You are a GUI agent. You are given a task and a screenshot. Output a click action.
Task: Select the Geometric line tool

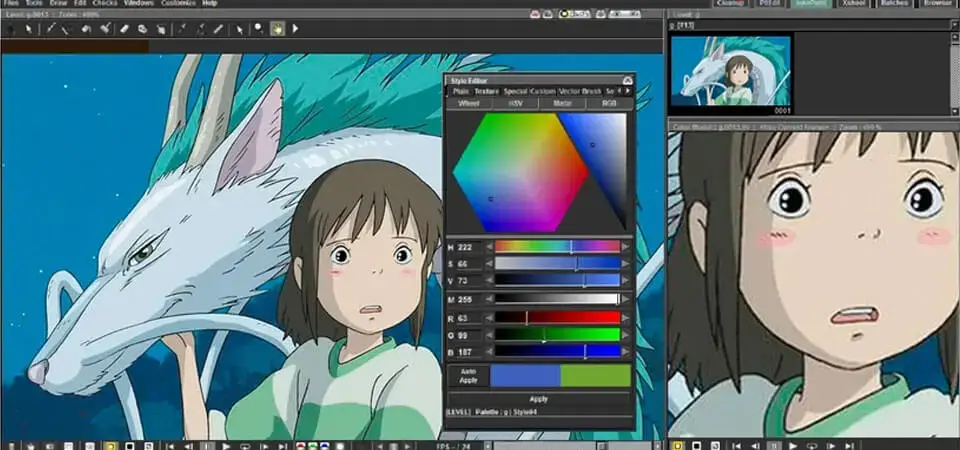point(66,29)
